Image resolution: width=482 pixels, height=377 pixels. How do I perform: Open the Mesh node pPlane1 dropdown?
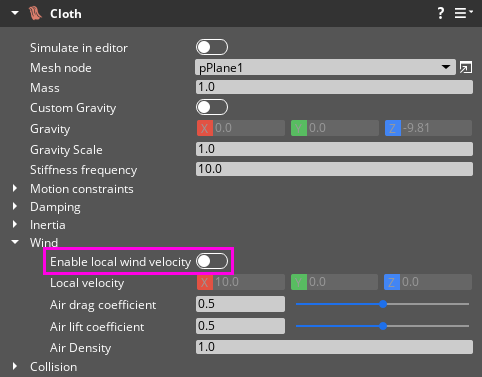[325, 67]
